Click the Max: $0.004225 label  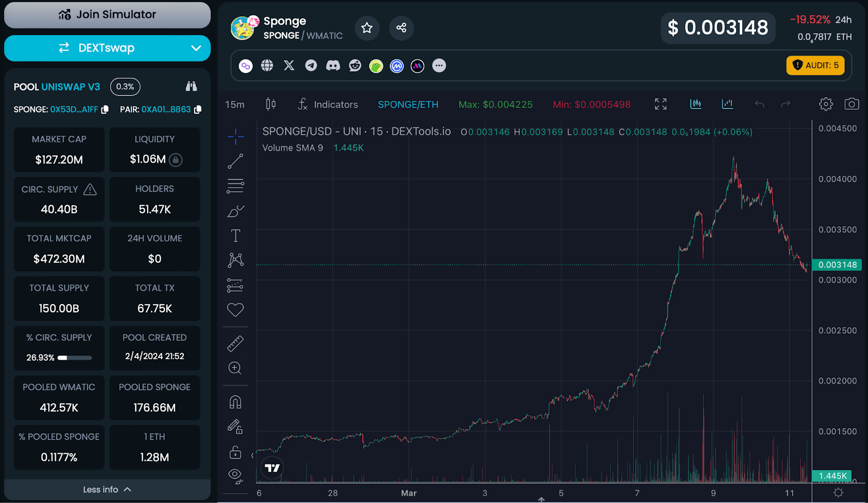coord(496,105)
